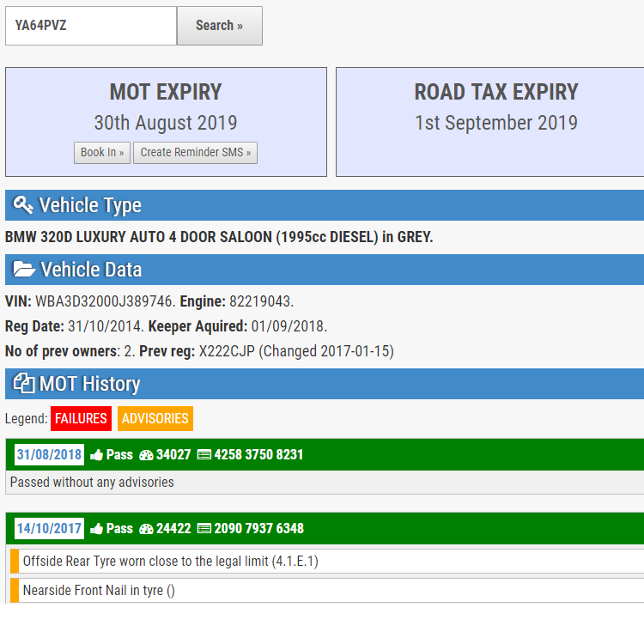Screen dimensions: 644x644
Task: Click certificate icon beside 2090 7937 6348
Action: [x=204, y=529]
